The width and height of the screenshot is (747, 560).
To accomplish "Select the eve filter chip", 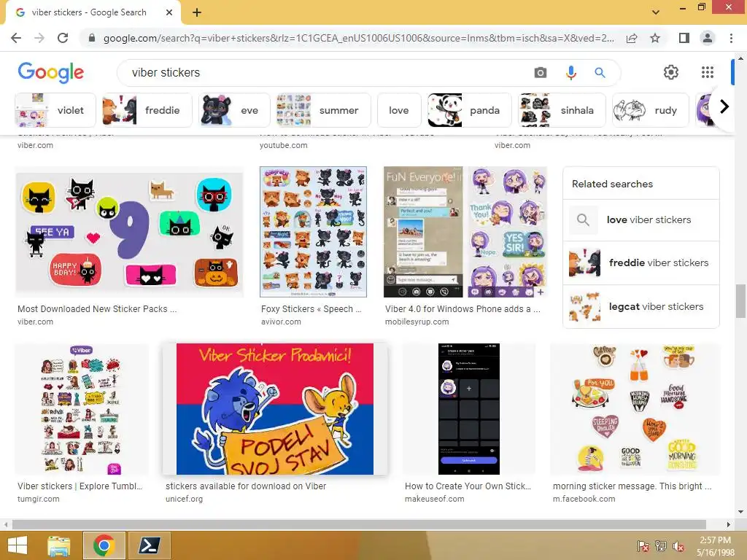I will [234, 110].
